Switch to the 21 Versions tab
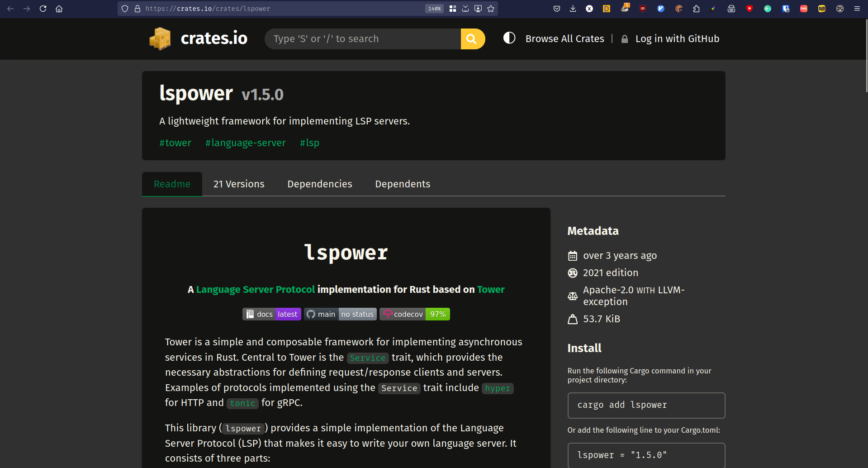This screenshot has width=868, height=468. 239,184
